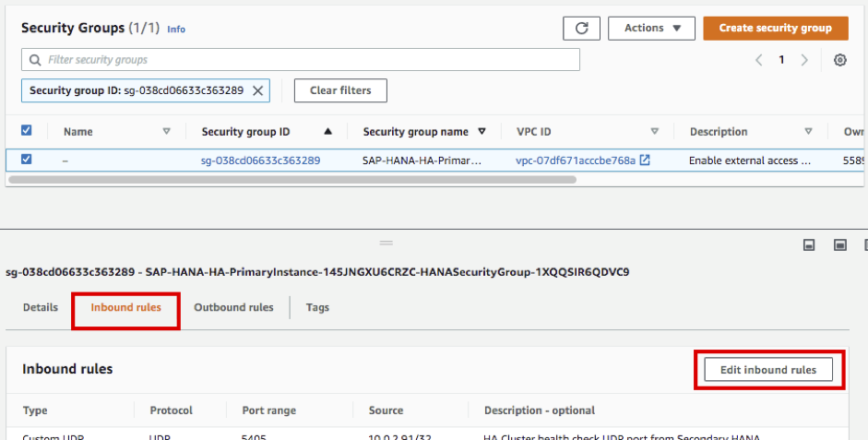Image resolution: width=868 pixels, height=440 pixels.
Task: Go to the previous page arrow
Action: (x=758, y=60)
